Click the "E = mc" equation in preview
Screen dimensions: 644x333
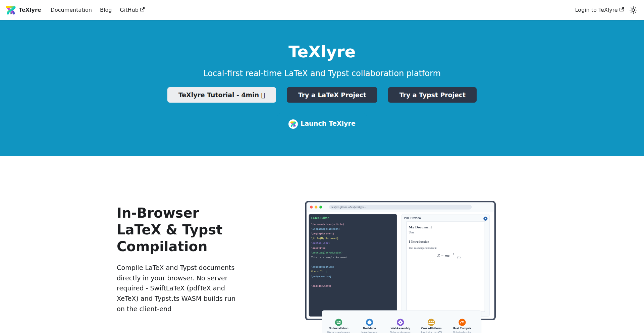(445, 255)
